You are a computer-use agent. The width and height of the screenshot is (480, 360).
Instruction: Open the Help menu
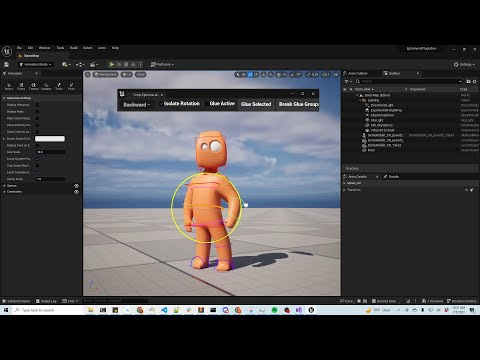click(115, 48)
